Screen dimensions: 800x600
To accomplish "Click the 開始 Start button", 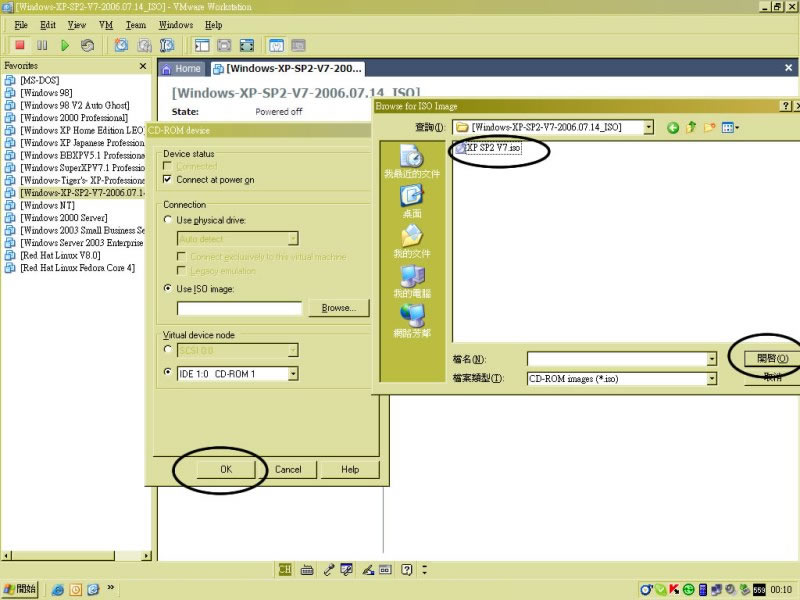I will pos(20,589).
